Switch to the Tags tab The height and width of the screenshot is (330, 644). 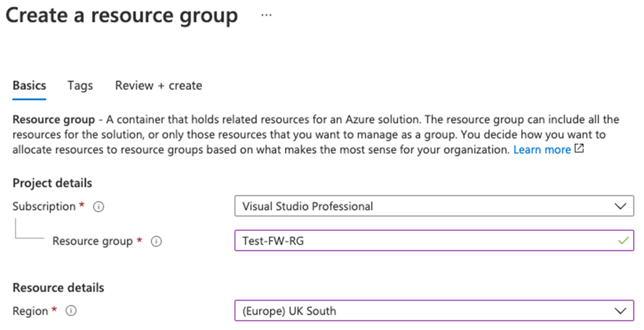point(79,85)
